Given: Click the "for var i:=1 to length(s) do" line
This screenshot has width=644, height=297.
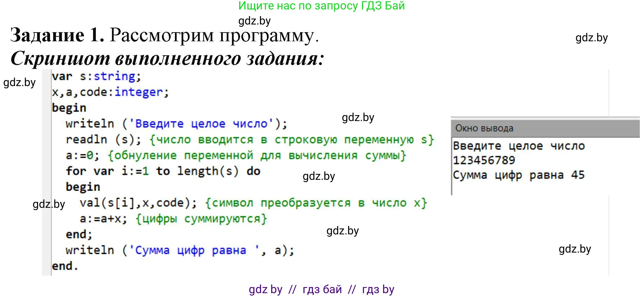Looking at the screenshot, I should coord(163,171).
